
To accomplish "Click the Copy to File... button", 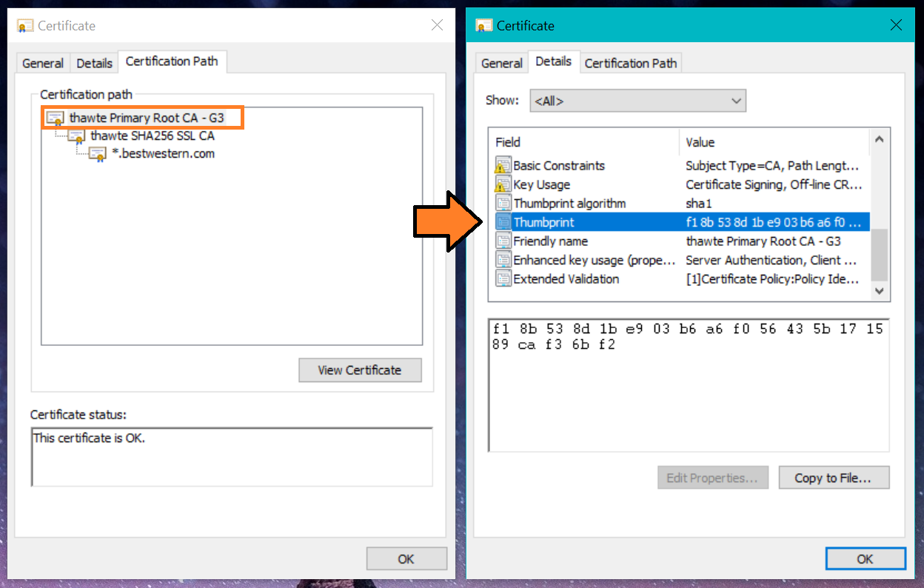I will (x=834, y=478).
